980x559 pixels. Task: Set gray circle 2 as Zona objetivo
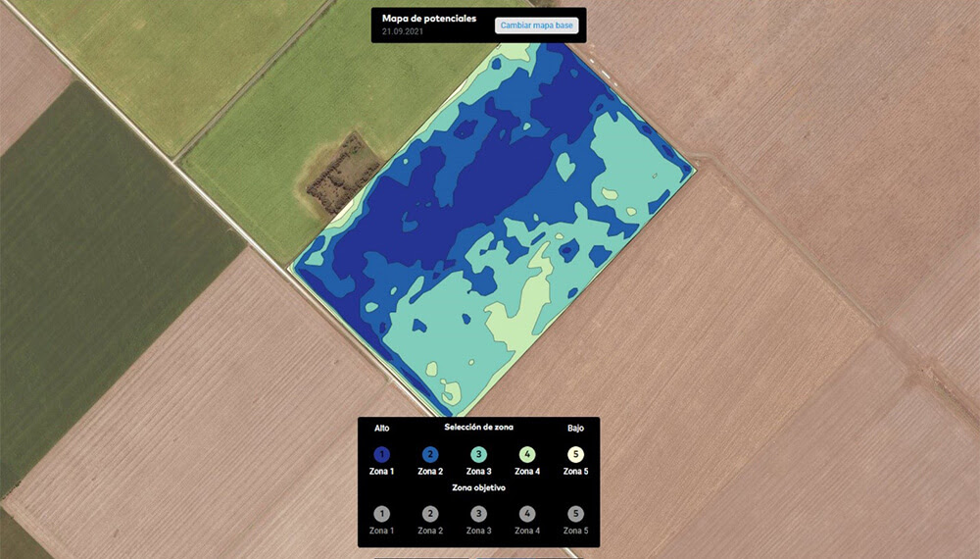click(430, 513)
